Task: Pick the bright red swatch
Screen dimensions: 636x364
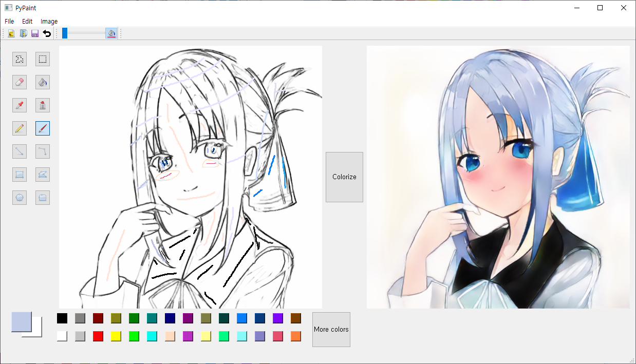Action: point(98,336)
